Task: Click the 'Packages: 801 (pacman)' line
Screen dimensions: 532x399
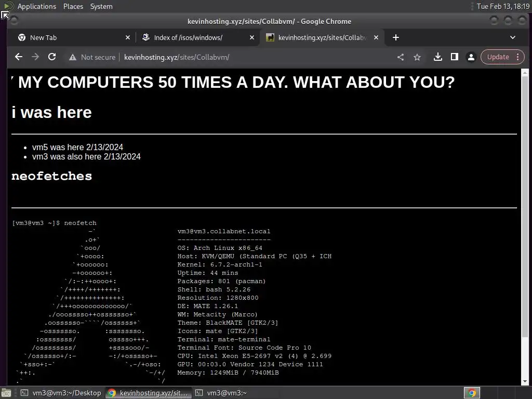Action: [221, 281]
